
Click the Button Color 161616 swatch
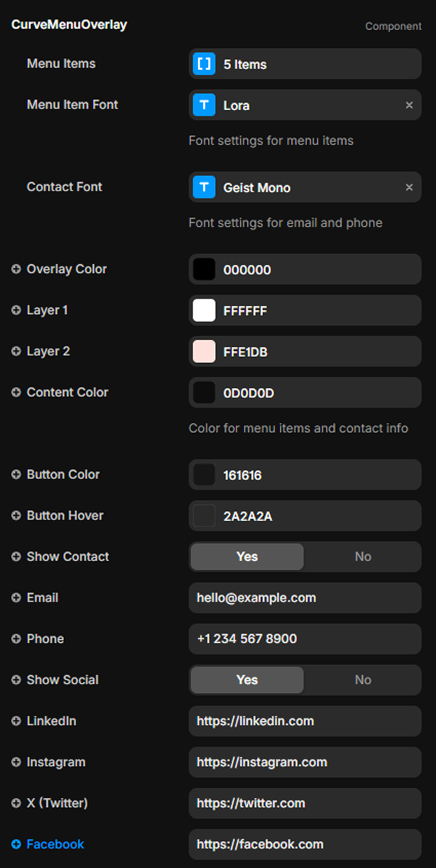click(204, 475)
